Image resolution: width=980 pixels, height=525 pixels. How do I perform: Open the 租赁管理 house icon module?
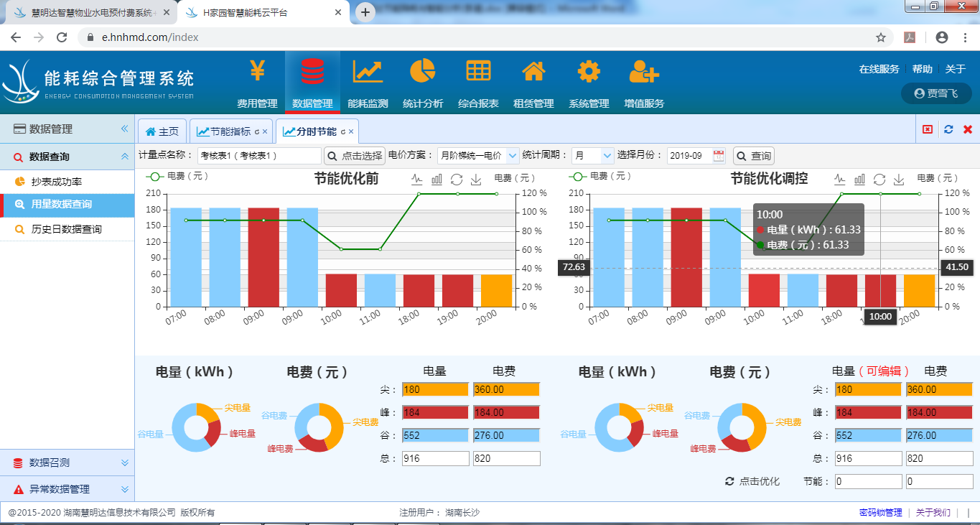[x=533, y=83]
